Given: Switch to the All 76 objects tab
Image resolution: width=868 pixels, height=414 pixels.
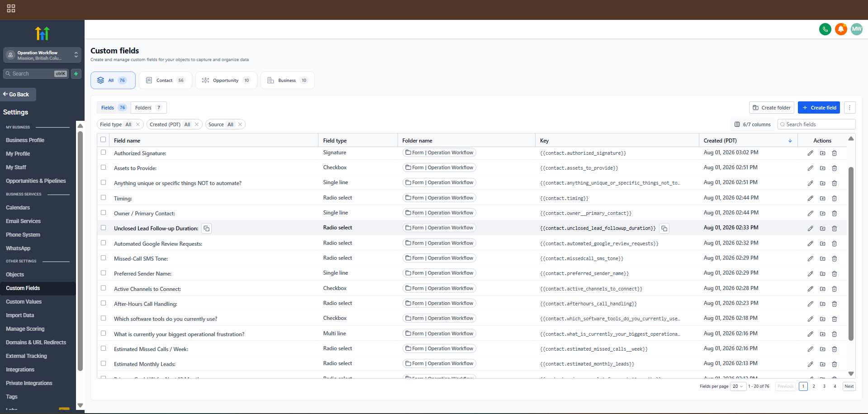Looking at the screenshot, I should [x=113, y=81].
